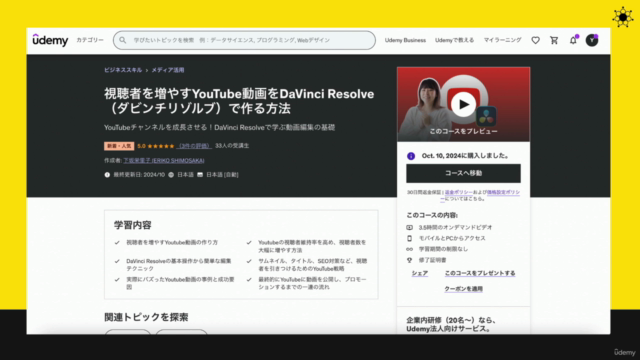The height and width of the screenshot is (360, 640).
Task: Click the purchase info icon
Action: [411, 156]
